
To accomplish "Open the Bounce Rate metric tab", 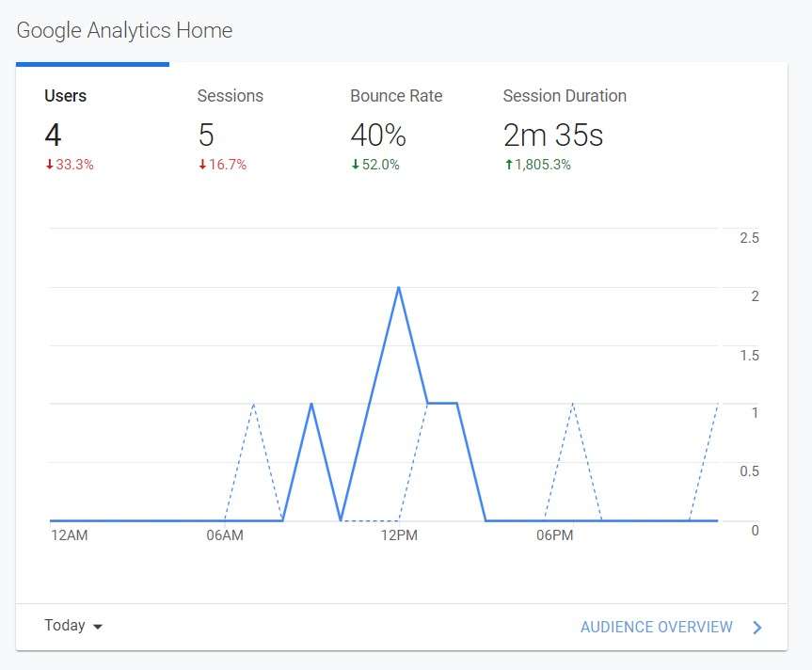I will click(398, 126).
